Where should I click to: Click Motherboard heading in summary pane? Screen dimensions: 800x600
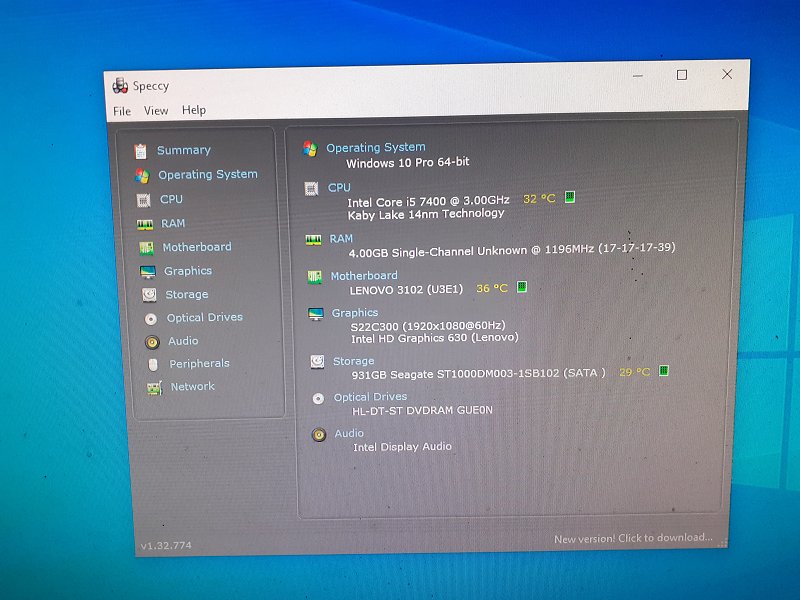[x=364, y=276]
